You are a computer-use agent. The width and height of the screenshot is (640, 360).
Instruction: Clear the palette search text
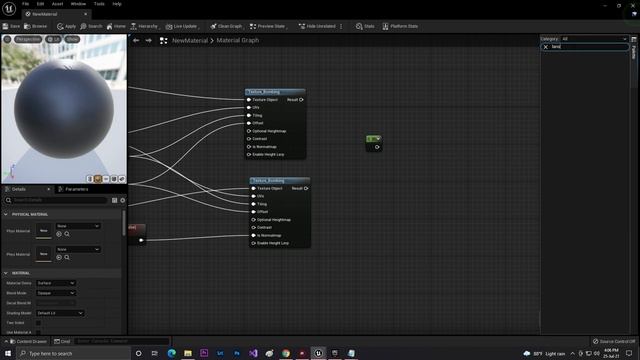[x=546, y=47]
